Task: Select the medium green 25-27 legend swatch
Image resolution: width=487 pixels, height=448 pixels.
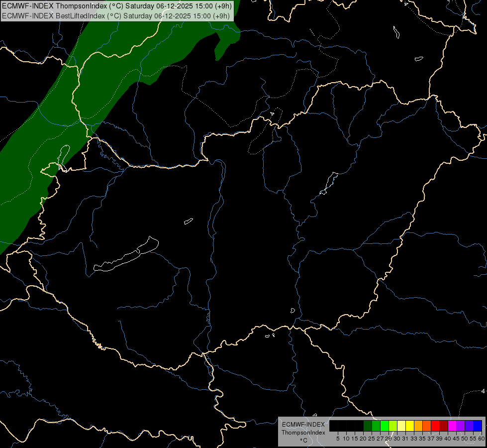Action: (376, 426)
